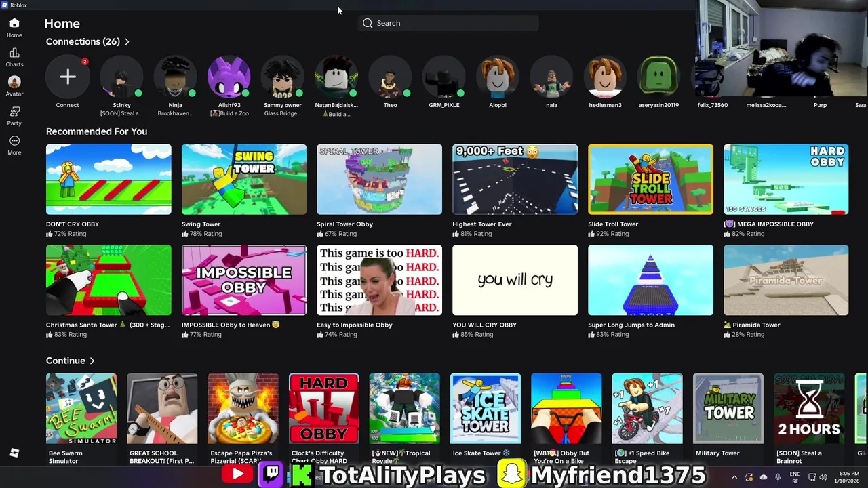Open the Home sidebar icon

[14, 28]
